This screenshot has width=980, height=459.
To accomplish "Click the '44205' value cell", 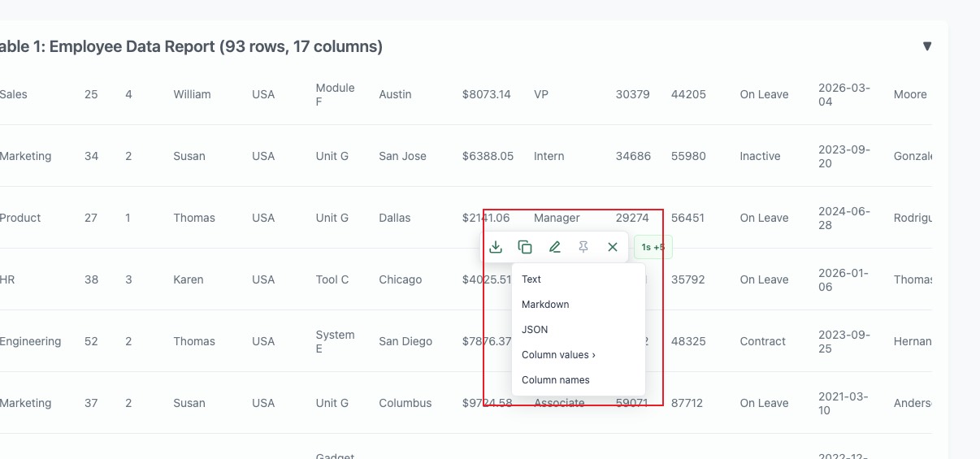I will click(x=688, y=94).
